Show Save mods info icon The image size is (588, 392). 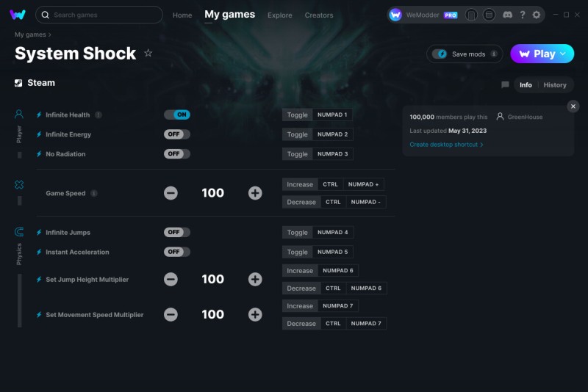point(494,54)
